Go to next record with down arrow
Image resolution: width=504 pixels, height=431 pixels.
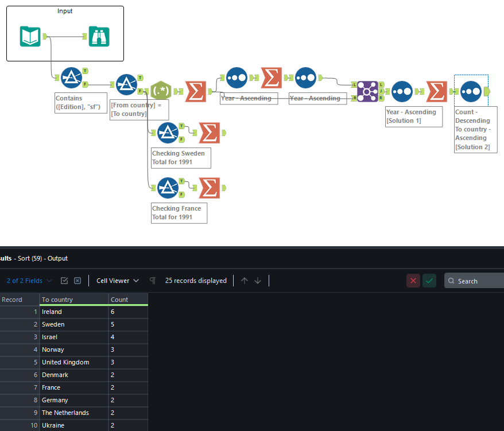coord(258,281)
